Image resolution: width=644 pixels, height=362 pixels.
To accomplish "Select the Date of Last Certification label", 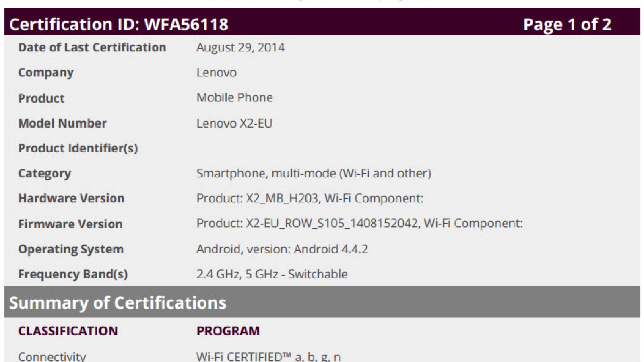I will click(x=92, y=47).
